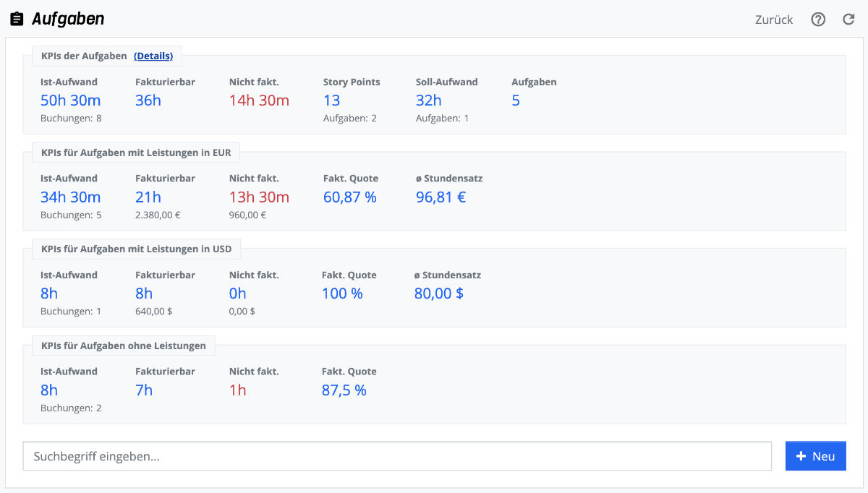Click the 14h 30m Nicht fakt. value

coord(259,100)
